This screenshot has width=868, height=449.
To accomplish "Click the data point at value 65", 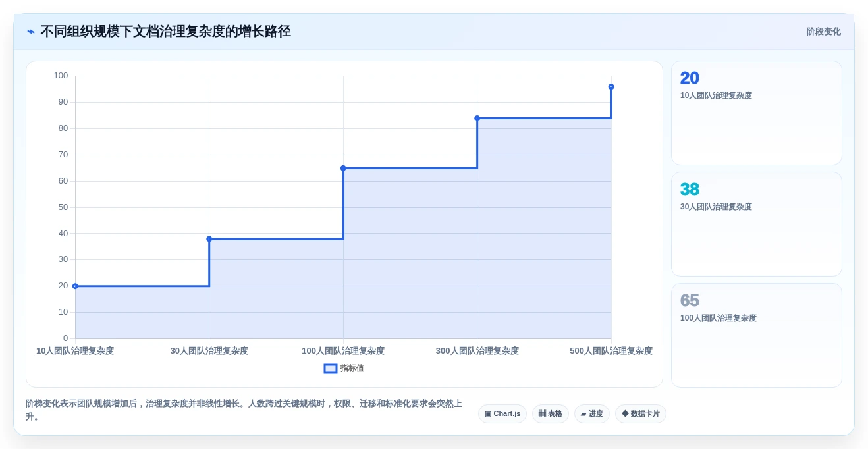I will tap(343, 168).
